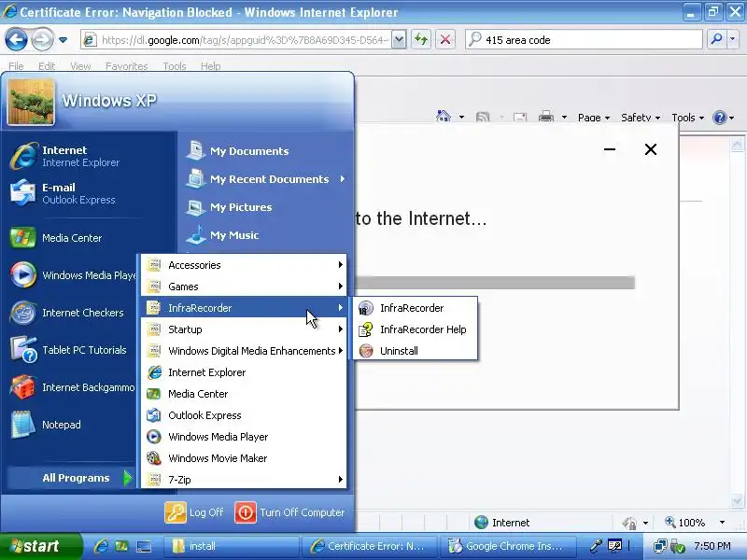Expand My Recent Documents list
This screenshot has width=747, height=560.
(x=266, y=179)
